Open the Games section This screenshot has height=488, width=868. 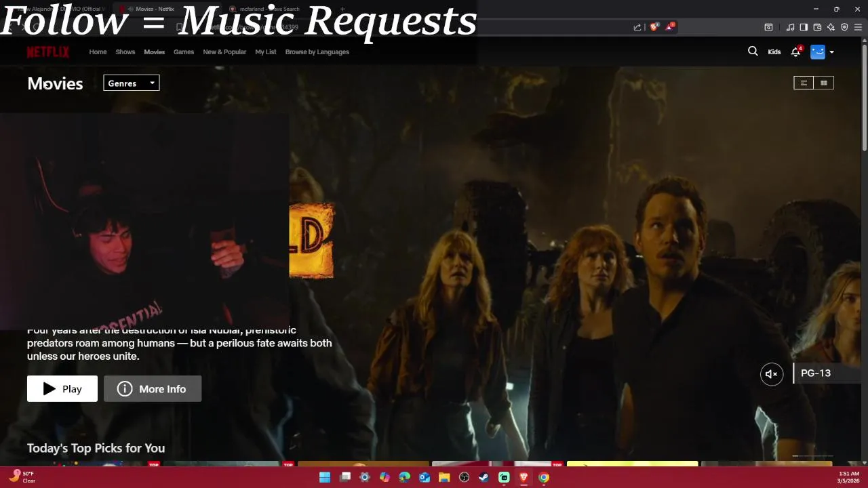click(184, 52)
